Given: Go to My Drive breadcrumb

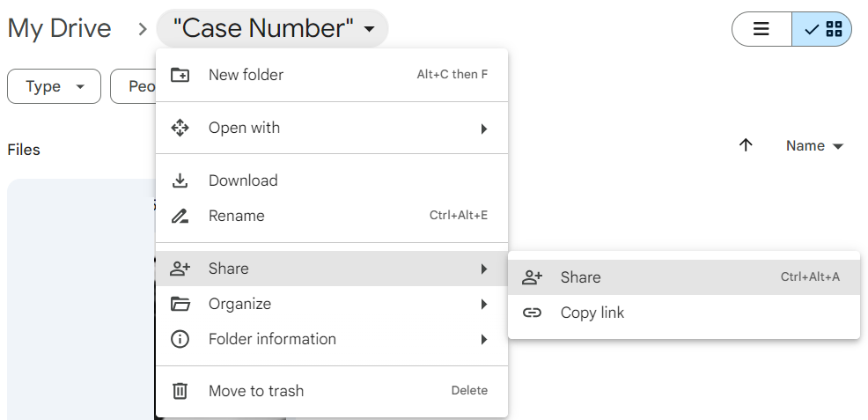Looking at the screenshot, I should click(x=59, y=28).
